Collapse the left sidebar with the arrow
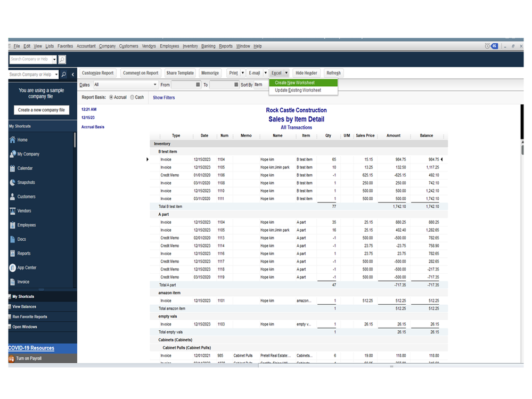 (73, 75)
